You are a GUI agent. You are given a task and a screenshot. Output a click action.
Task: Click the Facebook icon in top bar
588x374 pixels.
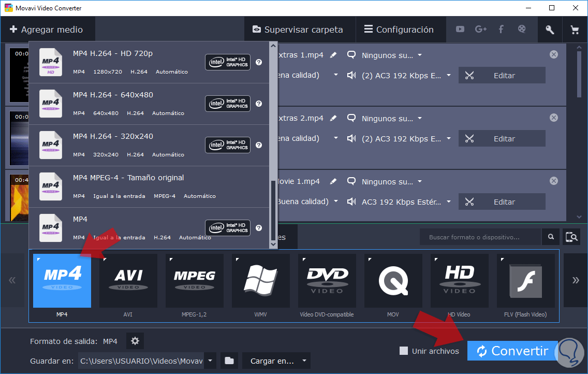tap(501, 29)
